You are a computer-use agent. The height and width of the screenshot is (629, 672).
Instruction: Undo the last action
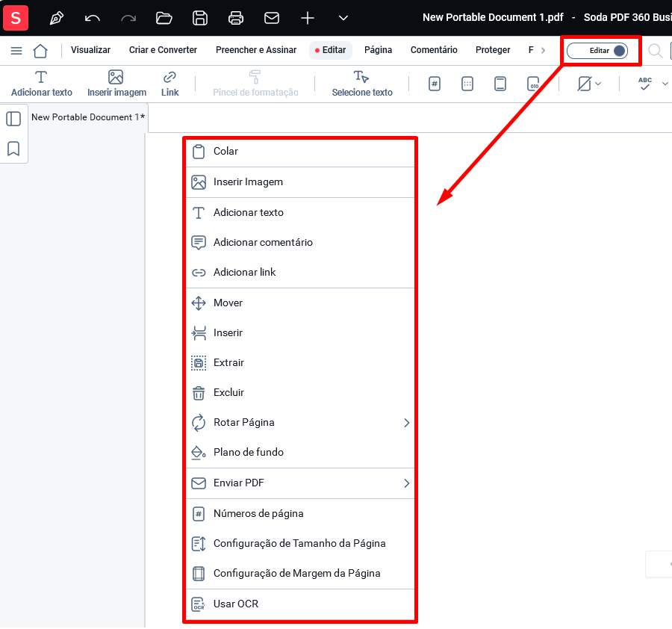[x=92, y=18]
